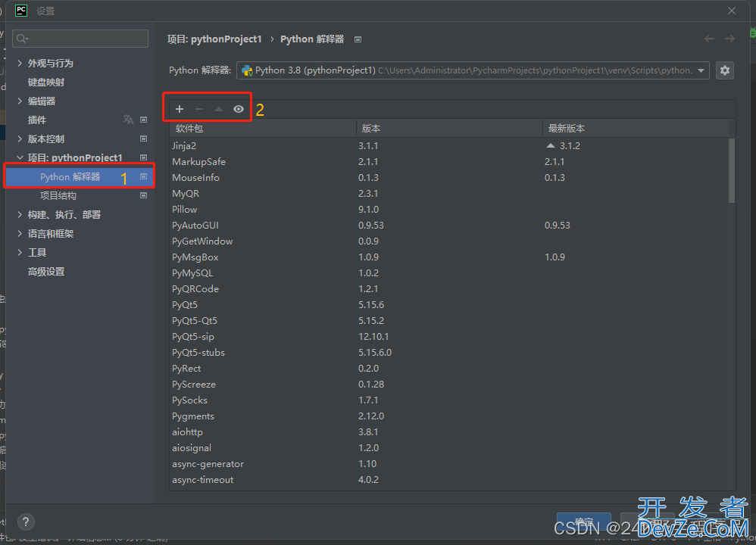Click the help question mark button
The image size is (756, 545).
click(x=26, y=522)
